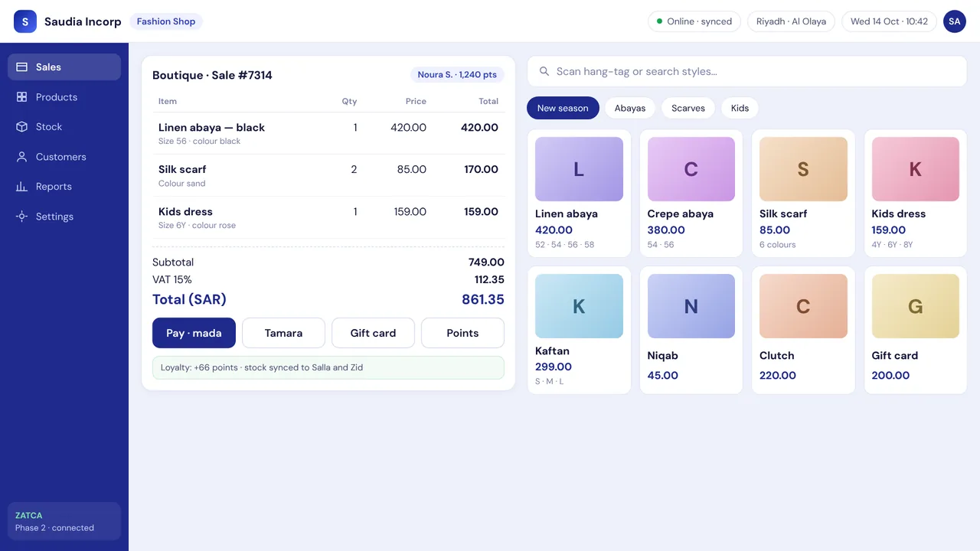Select the Scarves category tab
Image resolution: width=980 pixels, height=551 pixels.
tap(688, 108)
